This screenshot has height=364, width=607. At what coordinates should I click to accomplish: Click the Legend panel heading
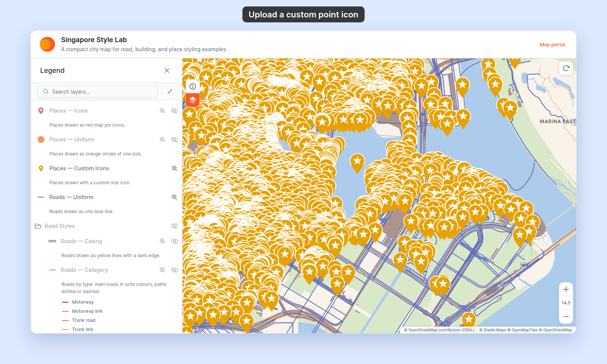[x=52, y=71]
